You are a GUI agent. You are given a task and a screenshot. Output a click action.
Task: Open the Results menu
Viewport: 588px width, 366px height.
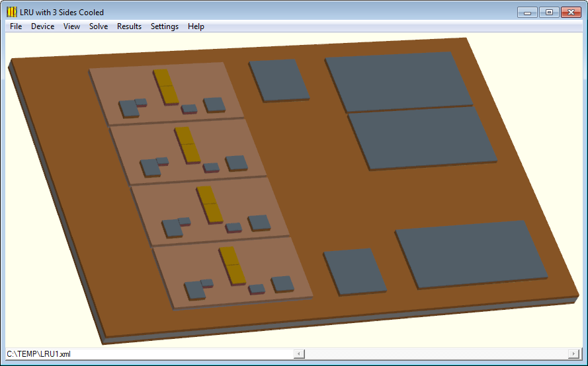129,26
